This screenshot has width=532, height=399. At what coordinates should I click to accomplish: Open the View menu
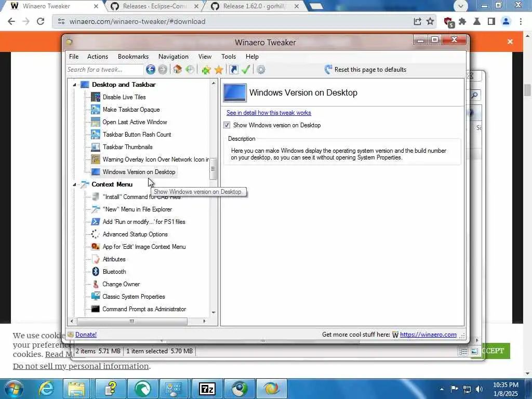click(x=205, y=57)
